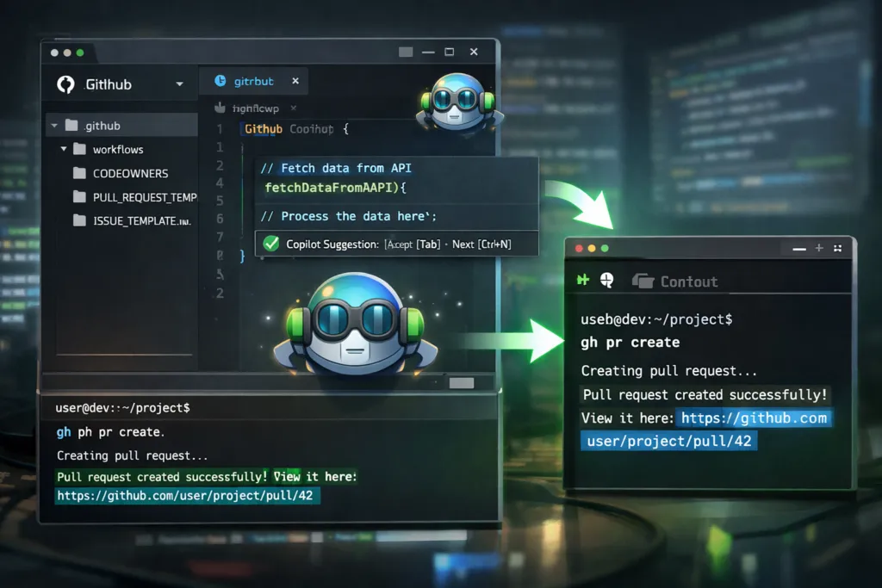Click the blue icon on the gitrbut tab
The height and width of the screenshot is (588, 882).
tap(220, 81)
